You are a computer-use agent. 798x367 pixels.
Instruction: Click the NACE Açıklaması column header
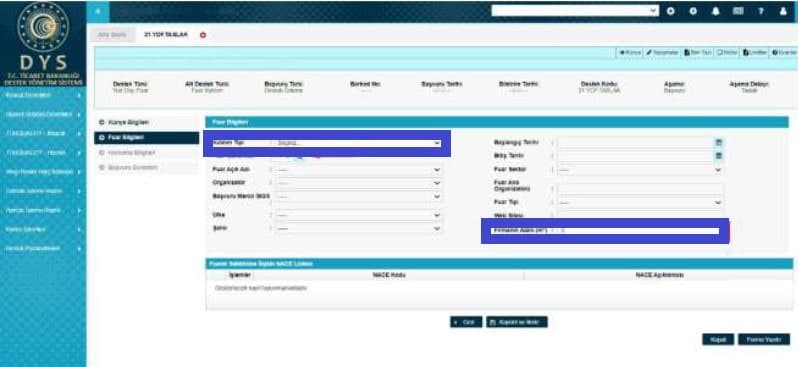coord(660,275)
